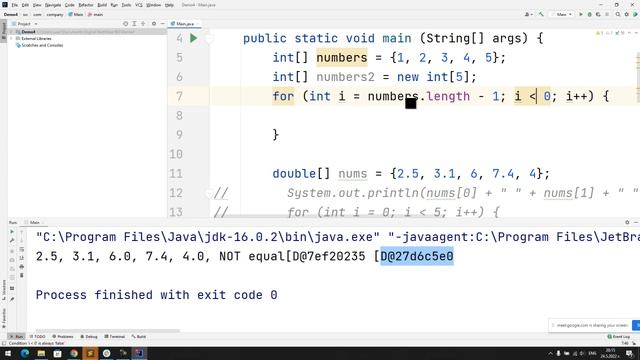Open the Build tool window button

(139, 337)
